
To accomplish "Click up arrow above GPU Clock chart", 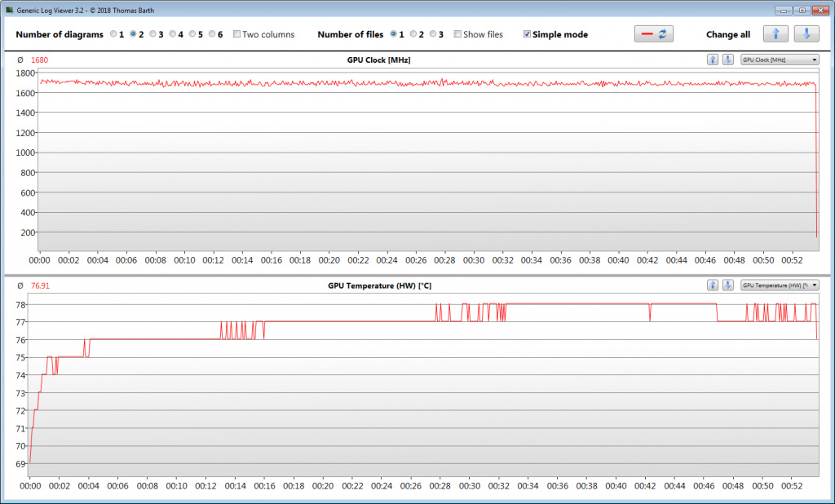I will pyautogui.click(x=713, y=60).
